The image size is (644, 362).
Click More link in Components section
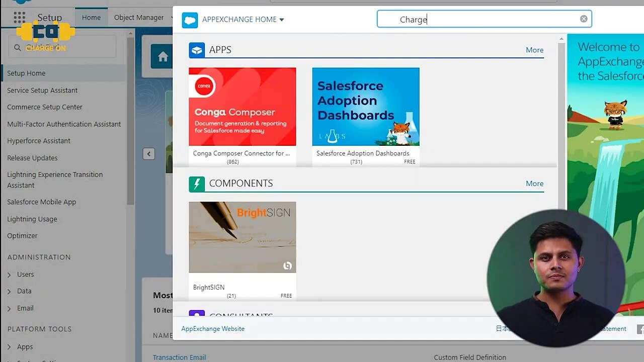pos(534,184)
